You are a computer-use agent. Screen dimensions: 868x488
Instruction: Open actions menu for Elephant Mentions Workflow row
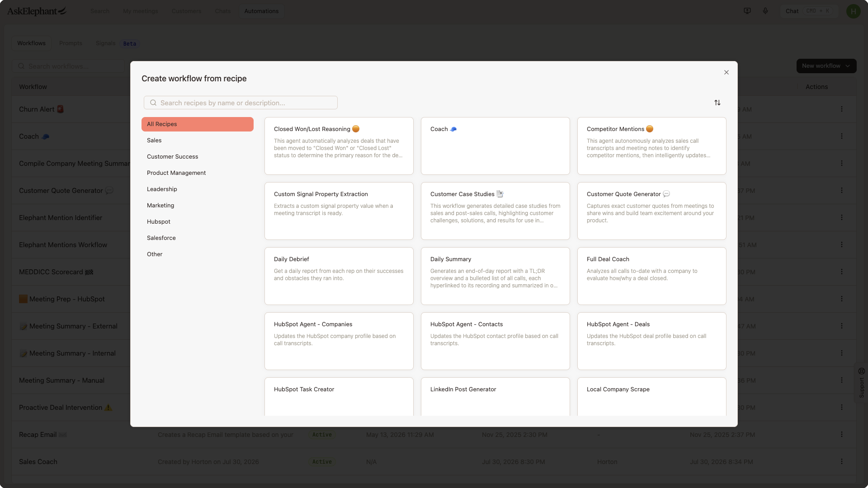point(842,244)
